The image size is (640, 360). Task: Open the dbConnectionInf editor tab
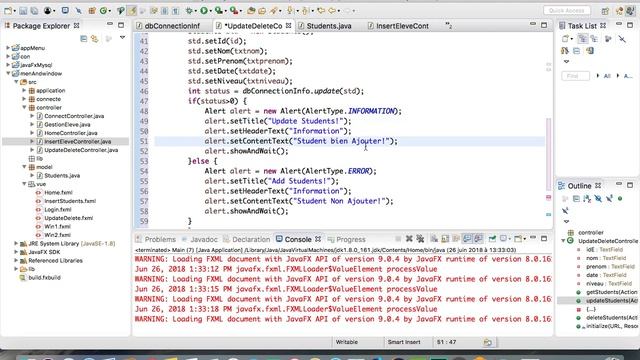click(x=172, y=26)
